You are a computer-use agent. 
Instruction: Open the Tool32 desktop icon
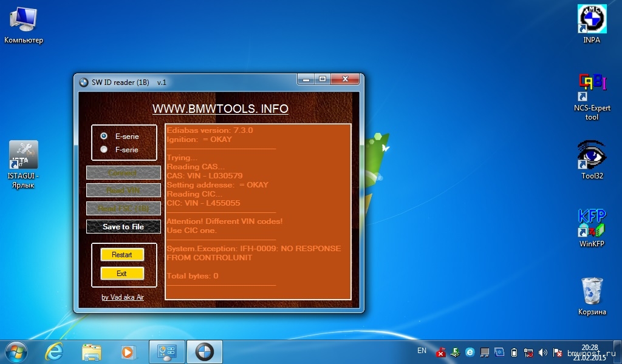(x=591, y=155)
